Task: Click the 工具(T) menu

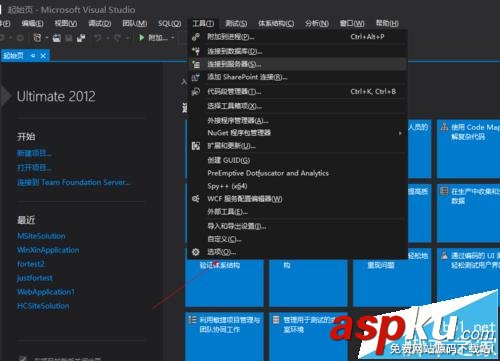Action: click(203, 23)
